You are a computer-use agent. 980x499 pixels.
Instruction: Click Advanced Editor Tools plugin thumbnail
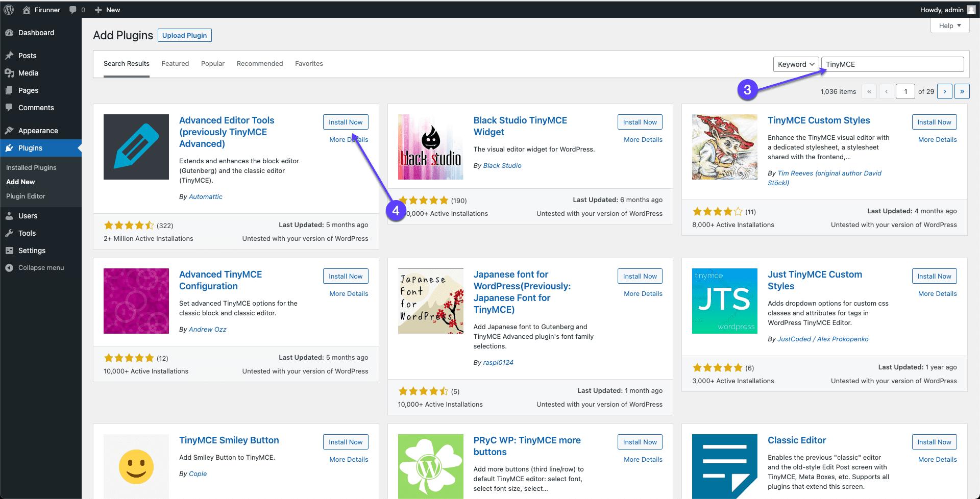(x=136, y=147)
